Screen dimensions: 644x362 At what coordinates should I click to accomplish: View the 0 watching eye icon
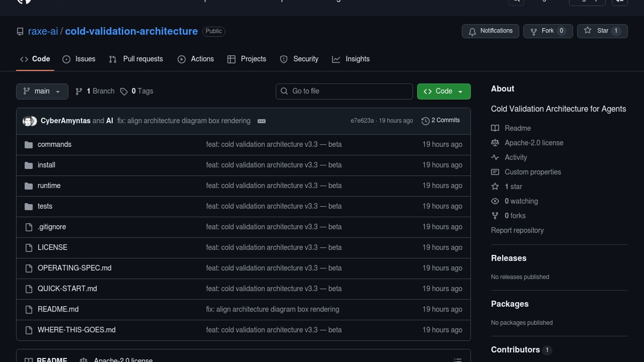pos(495,201)
